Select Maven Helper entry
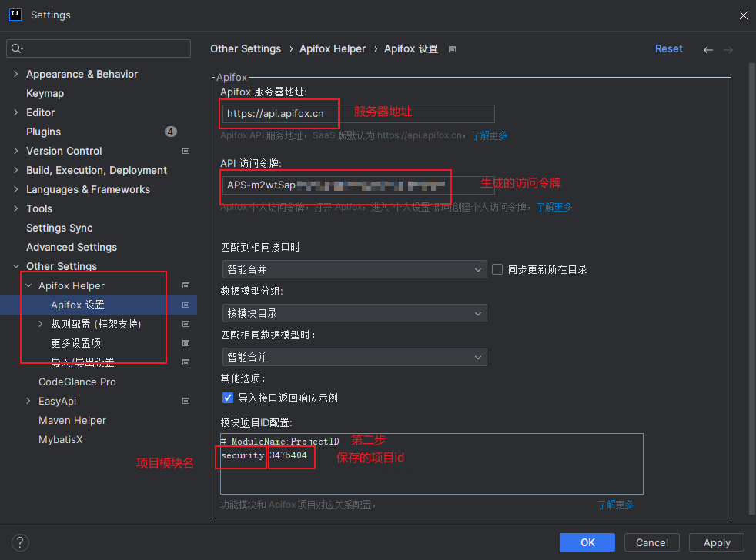 (72, 420)
